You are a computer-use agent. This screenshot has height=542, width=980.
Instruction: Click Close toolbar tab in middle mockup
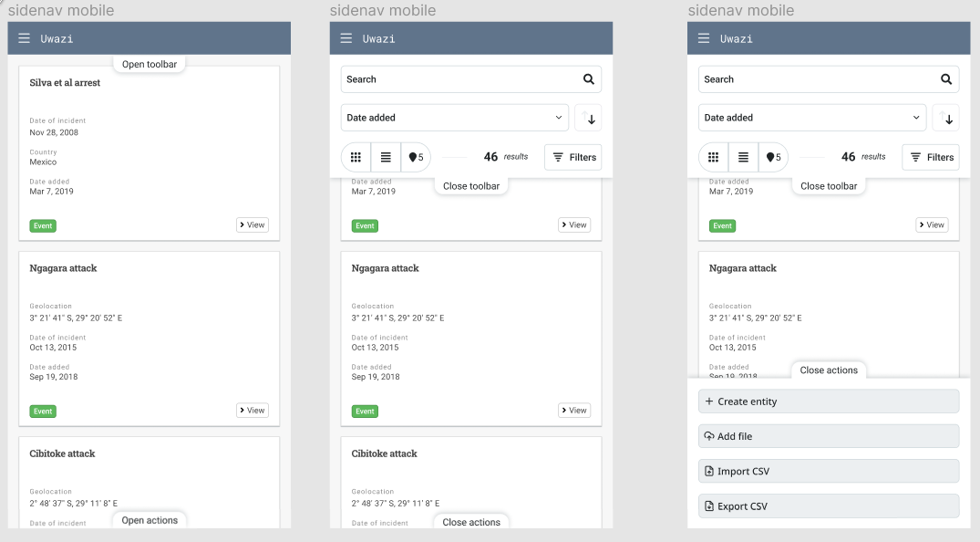pyautogui.click(x=471, y=186)
